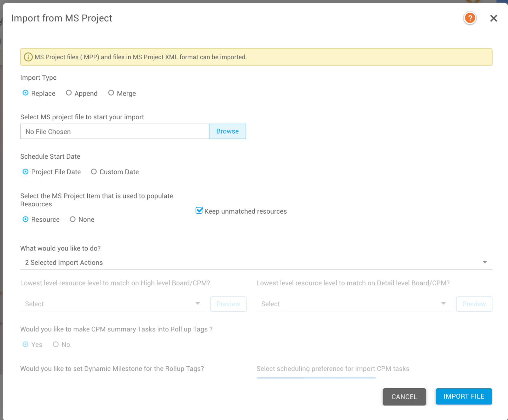The width and height of the screenshot is (508, 420).
Task: Click the MPP and XML format info message
Action: coord(141,57)
